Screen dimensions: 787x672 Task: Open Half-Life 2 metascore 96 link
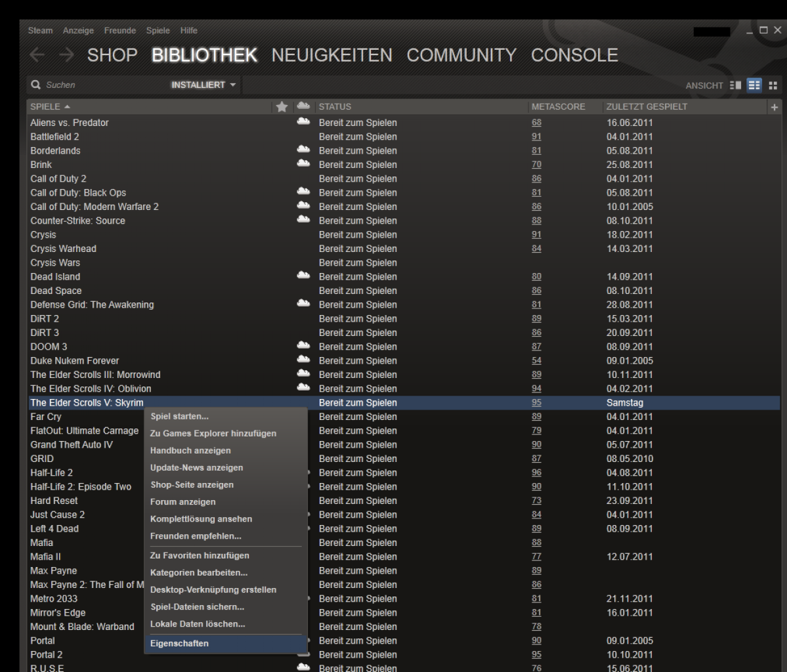(536, 472)
